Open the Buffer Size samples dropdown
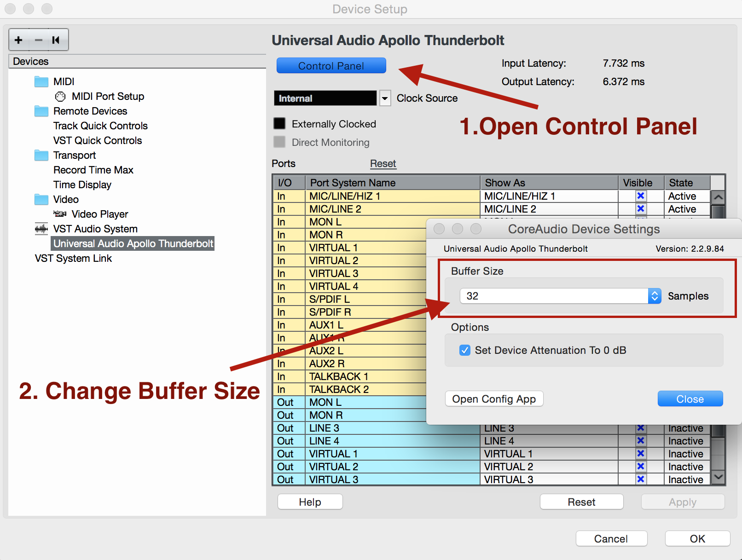 coord(654,296)
